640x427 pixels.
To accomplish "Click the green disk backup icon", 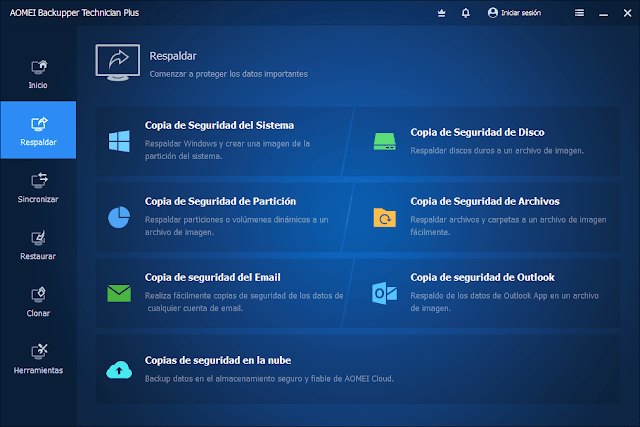I will (x=384, y=141).
